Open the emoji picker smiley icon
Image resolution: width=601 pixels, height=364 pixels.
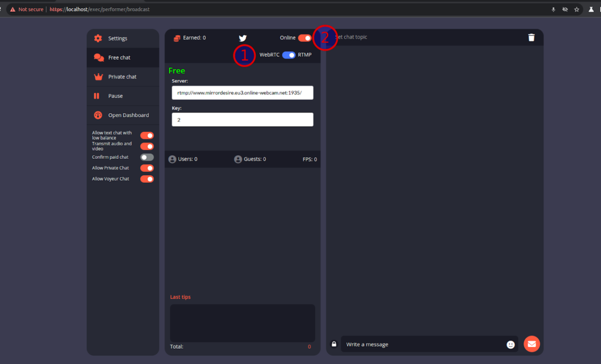click(x=511, y=345)
